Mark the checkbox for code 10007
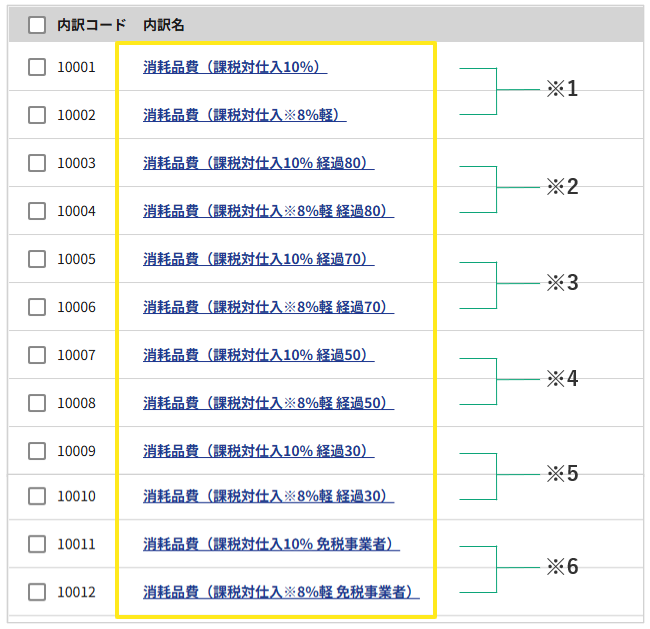650x629 pixels. (x=37, y=355)
